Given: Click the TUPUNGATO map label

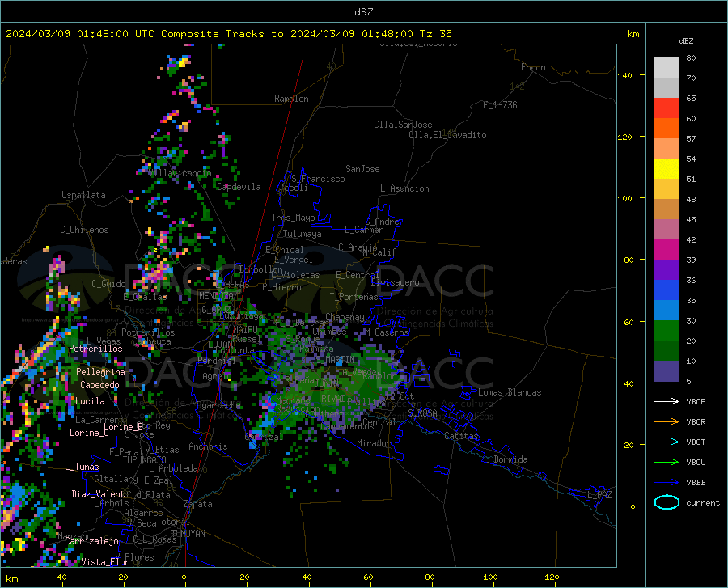Looking at the screenshot, I should click(145, 460).
